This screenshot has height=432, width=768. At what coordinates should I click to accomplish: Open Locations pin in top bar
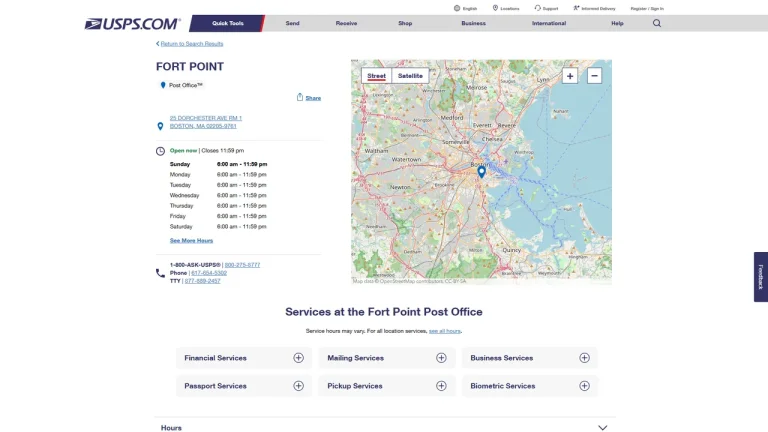pos(495,8)
